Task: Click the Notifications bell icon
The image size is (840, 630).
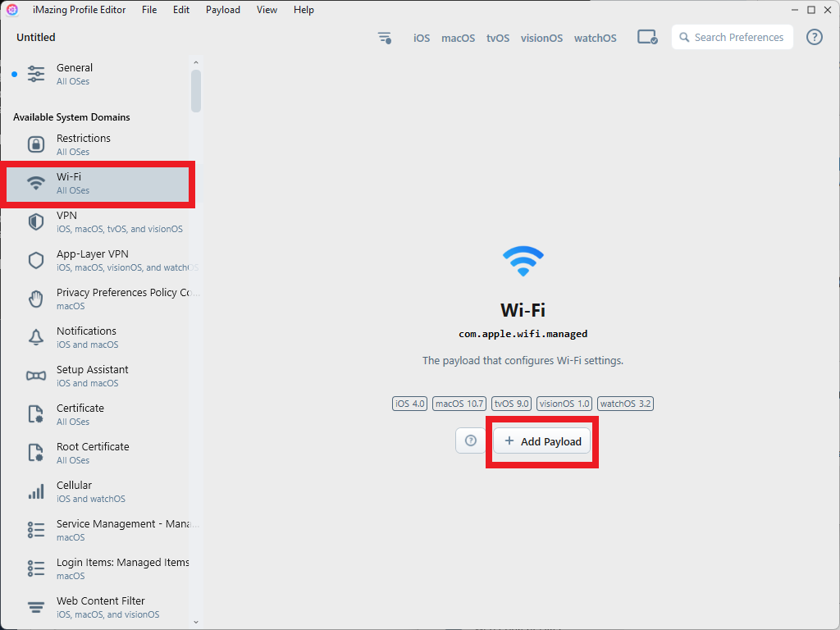Action: pyautogui.click(x=36, y=337)
